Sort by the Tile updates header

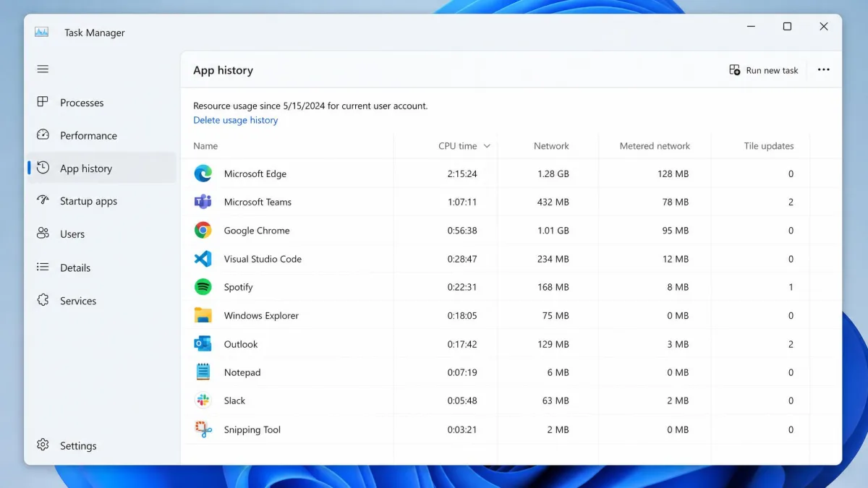point(769,146)
